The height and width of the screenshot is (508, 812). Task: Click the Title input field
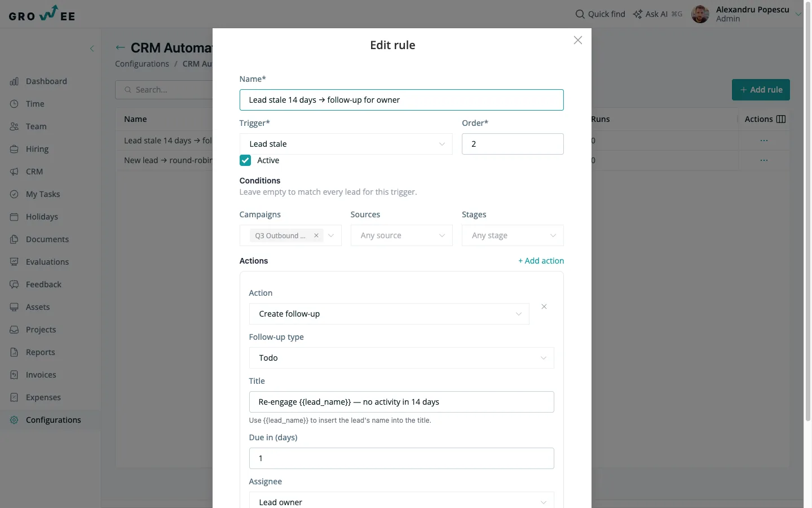[401, 402]
